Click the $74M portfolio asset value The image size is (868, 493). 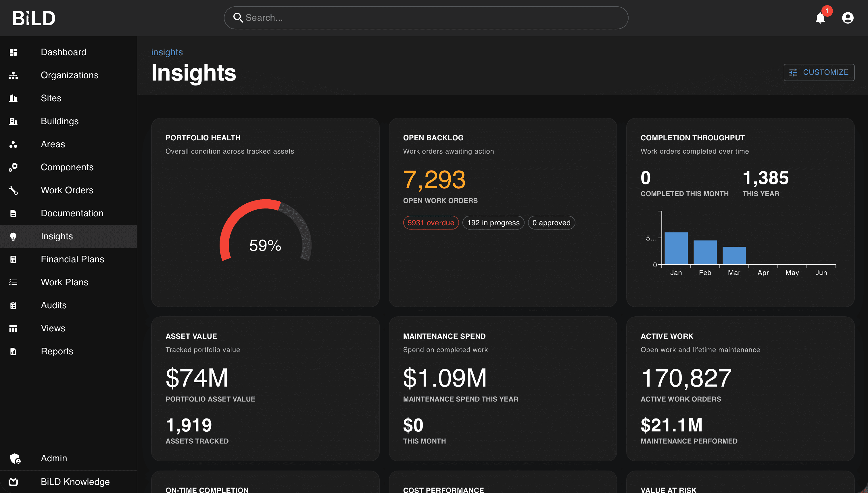tap(197, 378)
